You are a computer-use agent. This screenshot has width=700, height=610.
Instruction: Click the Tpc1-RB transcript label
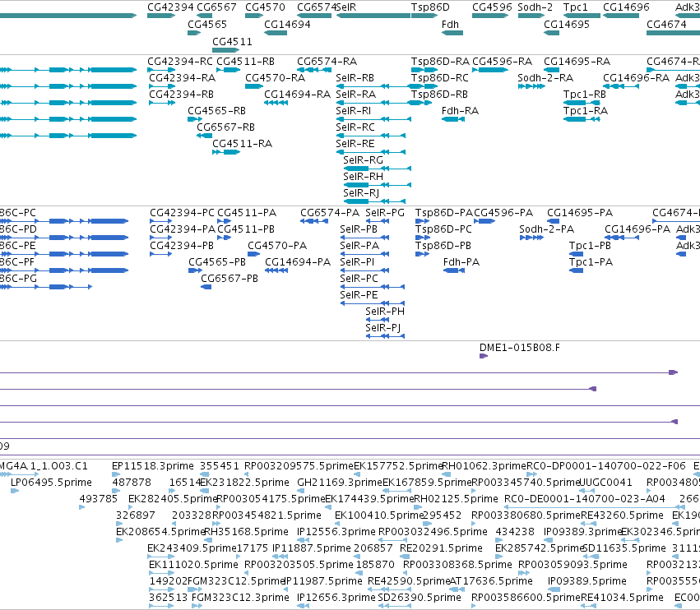[x=584, y=95]
